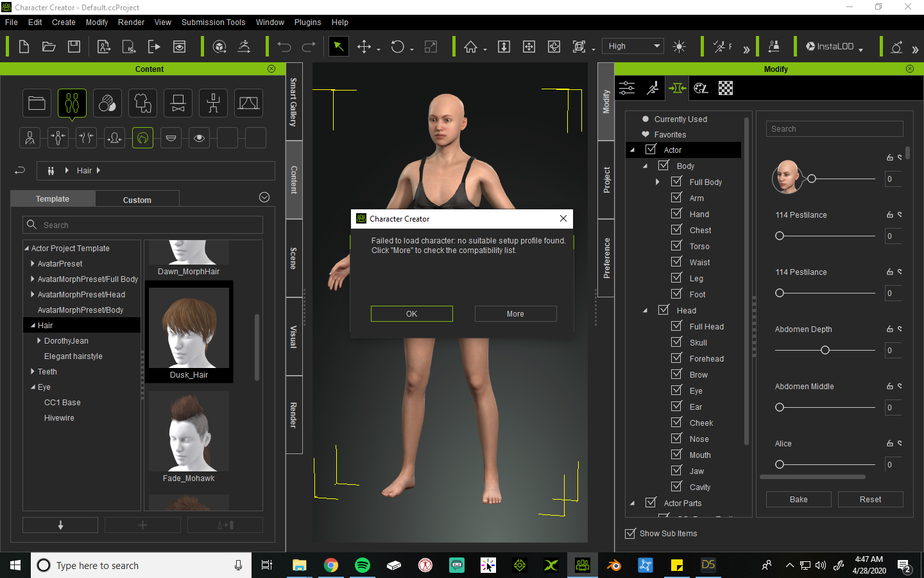Screen dimensions: 924x578
Task: Open the Morph tab icon in Modify
Action: [677, 88]
